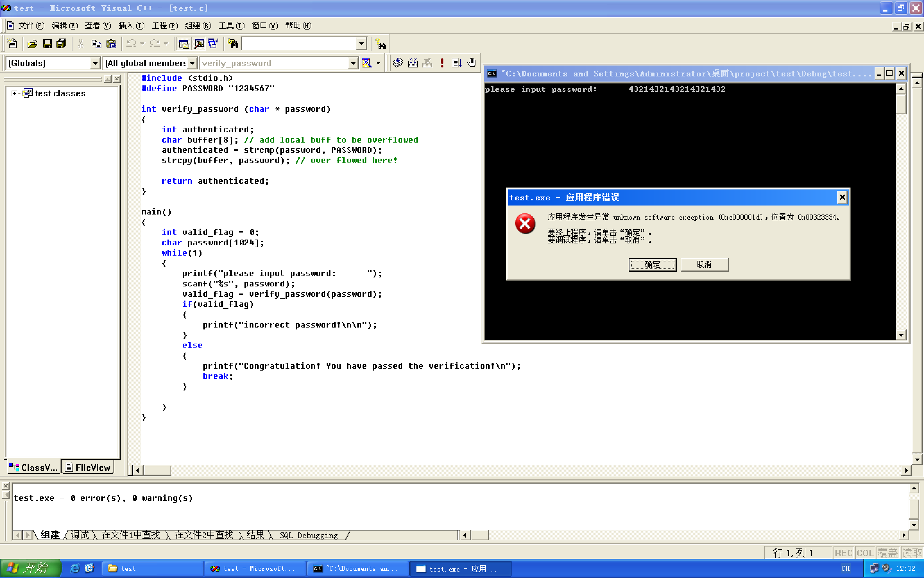
Task: Toggle the Output window hammer icon
Action: click(x=199, y=44)
